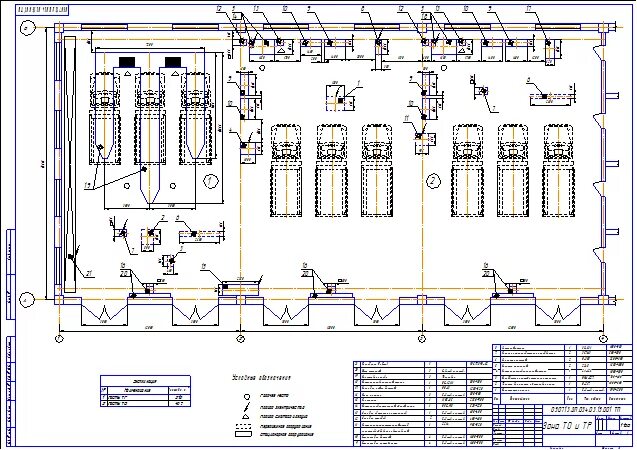Select the lightning electricity supply legend symbol
Screen dimensions: 637x450
tap(246, 406)
